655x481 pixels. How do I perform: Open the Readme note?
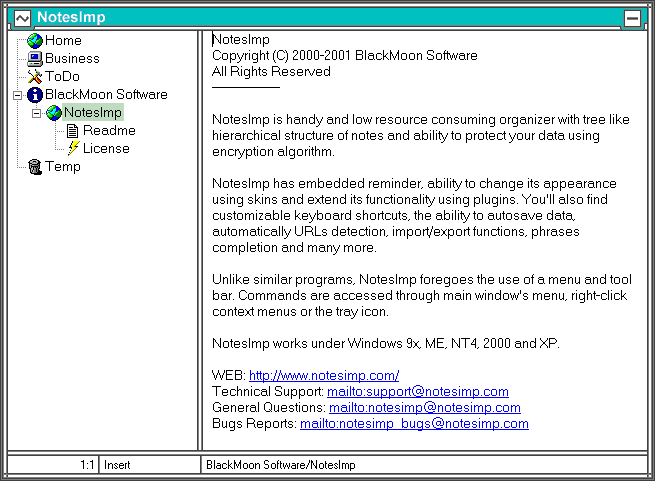(109, 130)
